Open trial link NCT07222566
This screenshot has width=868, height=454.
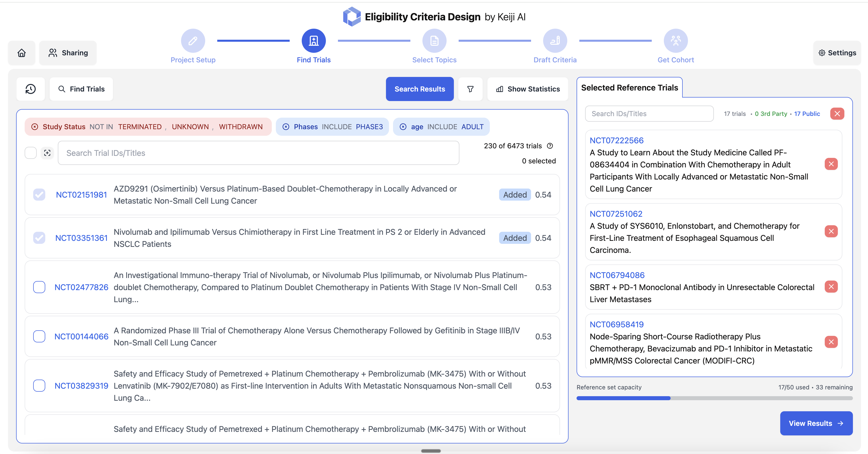coord(617,140)
